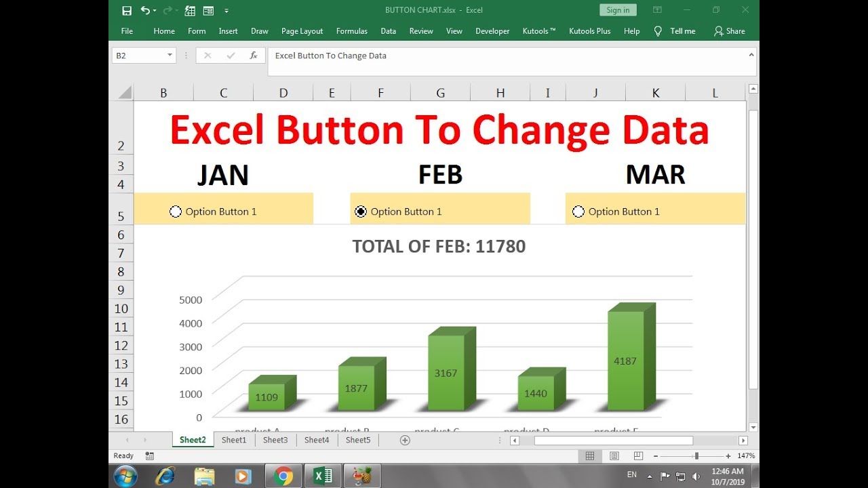Viewport: 868px width, 488px height.
Task: Click the Select All corner triangle
Action: (x=125, y=93)
